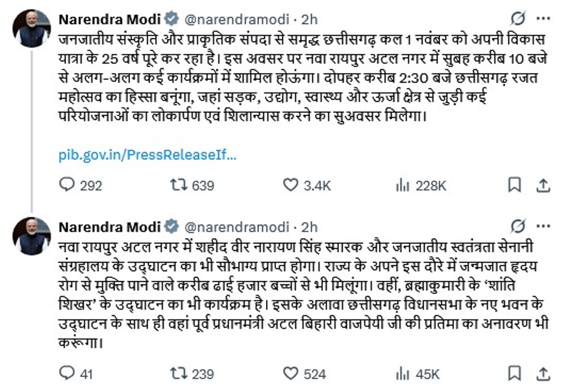567x392 pixels.
Task: Open Narendra Modi's profile picture on first tweet
Action: point(32,28)
